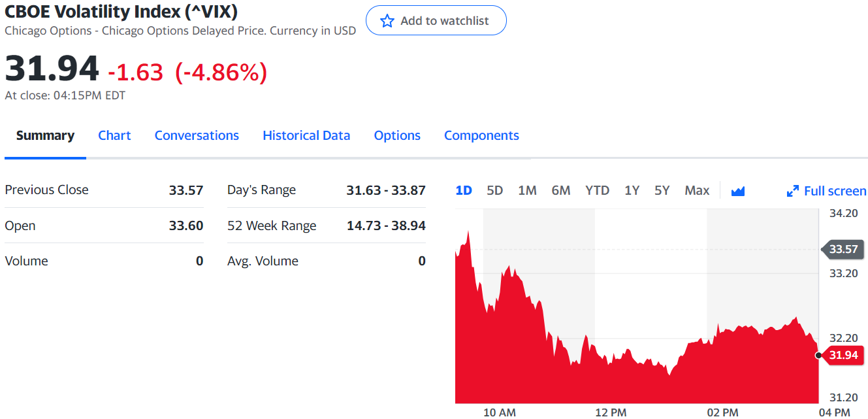Click the -1.63 price change value
This screenshot has width=868, height=419.
135,72
